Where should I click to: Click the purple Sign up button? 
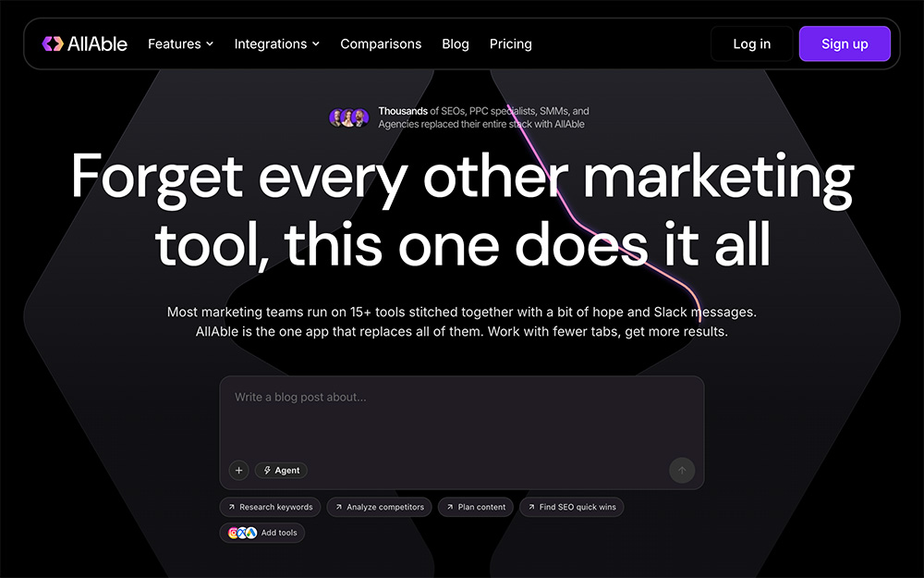coord(845,43)
